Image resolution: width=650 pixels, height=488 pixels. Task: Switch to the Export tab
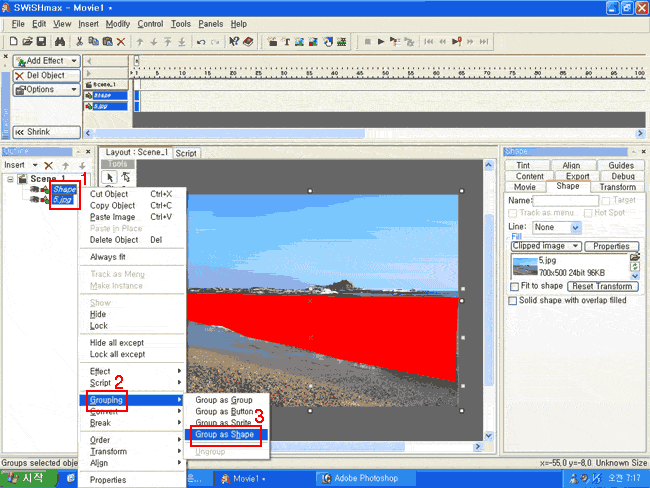[577, 176]
